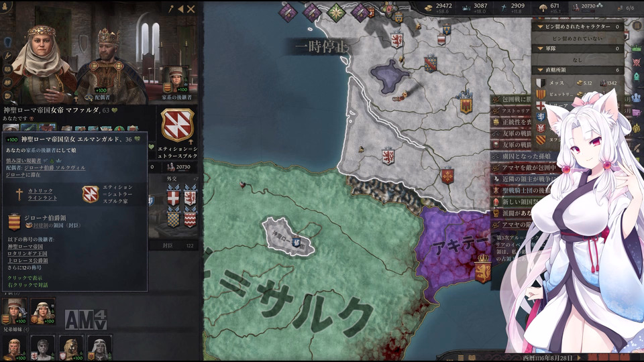Click the prestige crown icon

coord(466,7)
